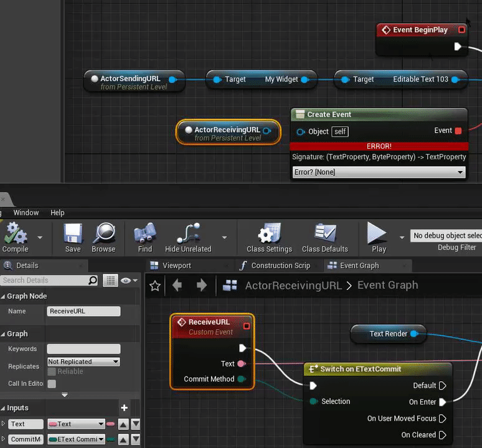Open Class Defaults
Screen dimensions: 482x448
pyautogui.click(x=325, y=237)
